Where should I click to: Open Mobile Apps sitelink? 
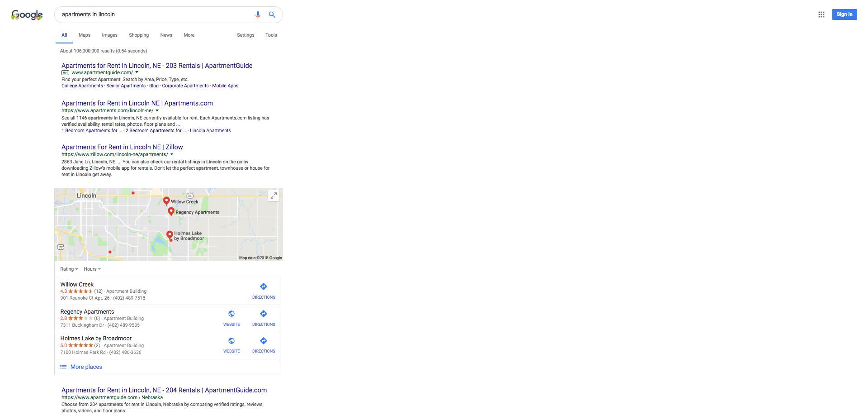[225, 86]
